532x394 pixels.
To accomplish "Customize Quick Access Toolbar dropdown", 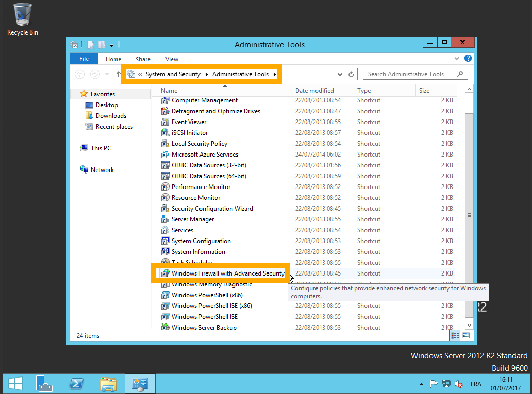I will click(112, 45).
